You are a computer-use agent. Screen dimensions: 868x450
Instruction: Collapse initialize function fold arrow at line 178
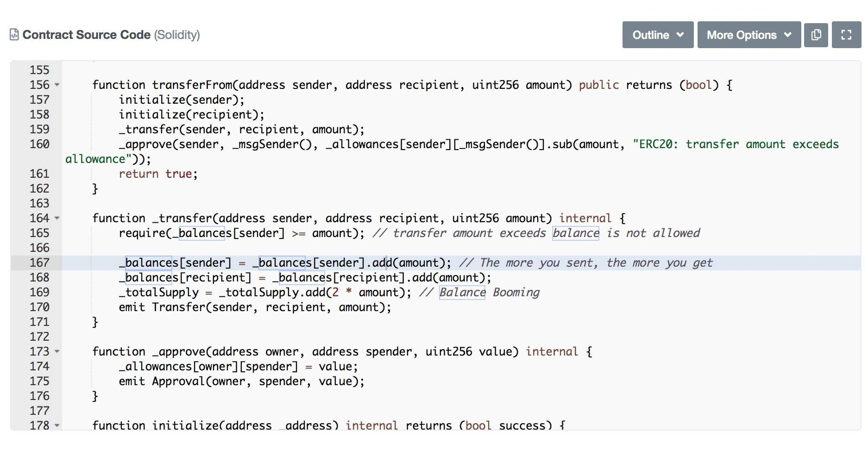(57, 425)
